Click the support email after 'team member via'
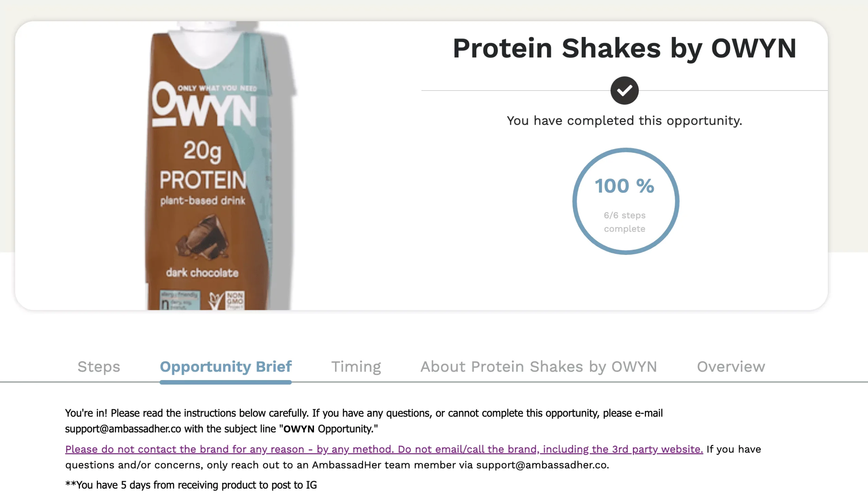Viewport: 868px width, 495px height. tap(541, 465)
